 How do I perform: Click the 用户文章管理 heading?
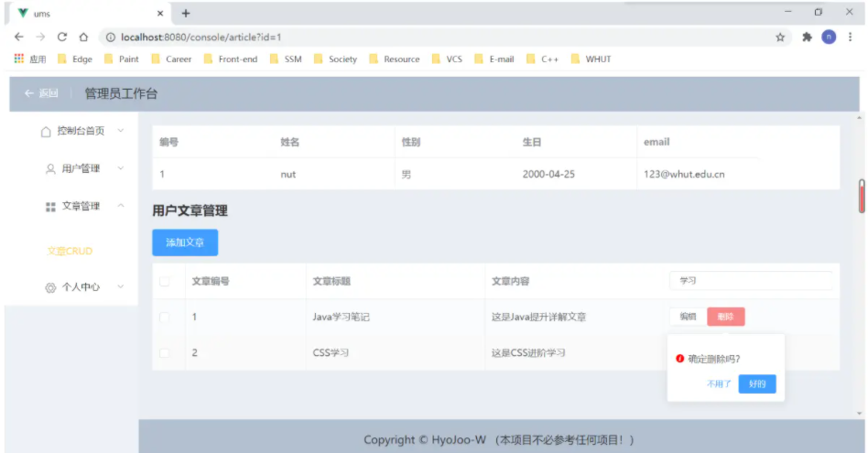pos(190,210)
